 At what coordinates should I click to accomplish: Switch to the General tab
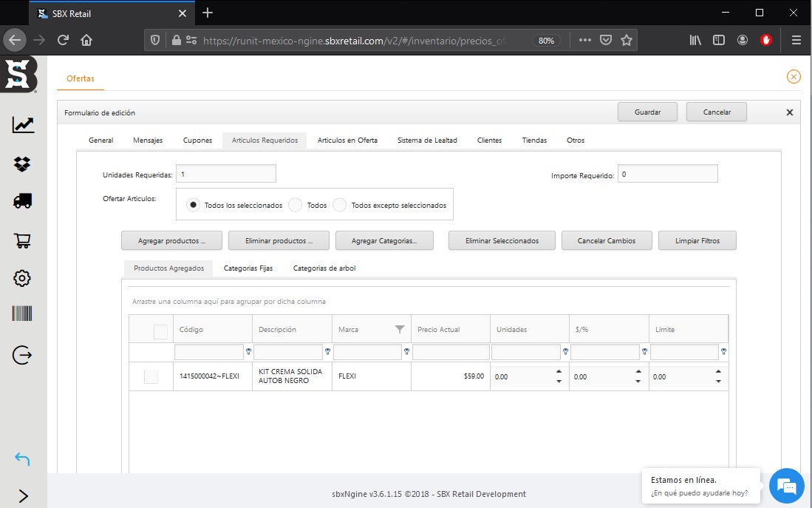pyautogui.click(x=101, y=140)
